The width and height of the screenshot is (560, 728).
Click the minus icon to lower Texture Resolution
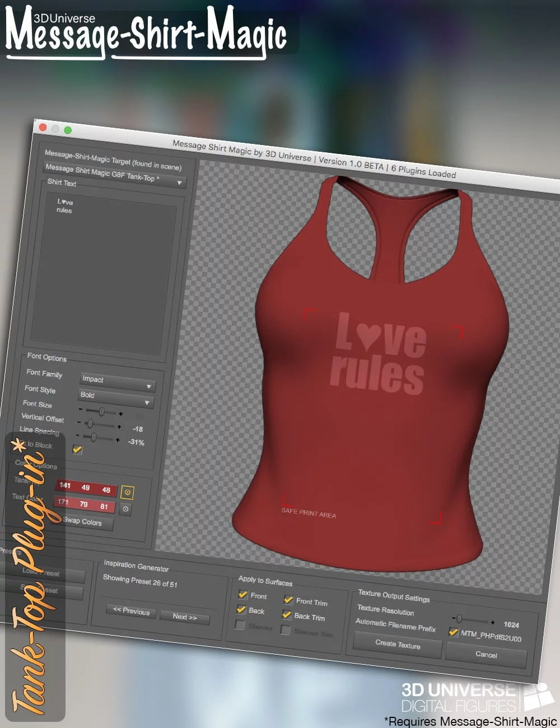click(453, 618)
